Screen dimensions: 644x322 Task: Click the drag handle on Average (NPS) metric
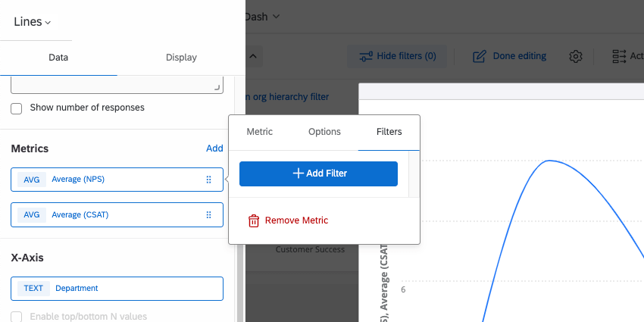pos(208,180)
